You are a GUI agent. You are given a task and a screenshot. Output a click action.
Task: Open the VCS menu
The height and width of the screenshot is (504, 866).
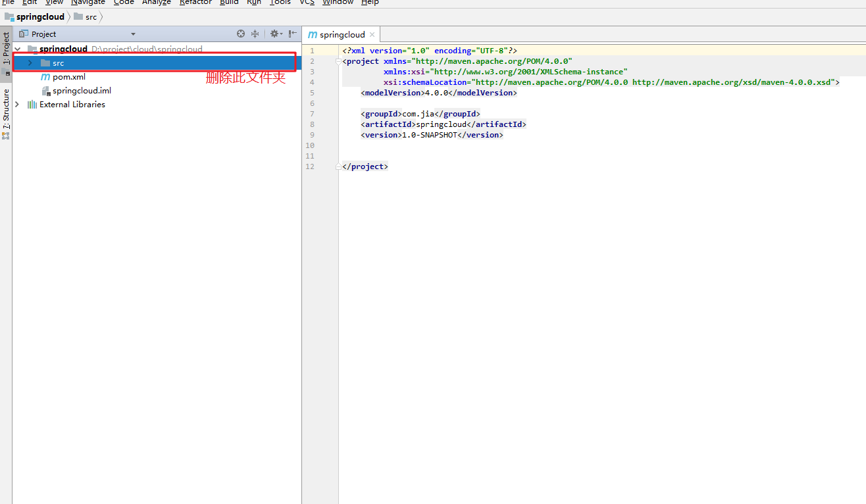click(307, 3)
